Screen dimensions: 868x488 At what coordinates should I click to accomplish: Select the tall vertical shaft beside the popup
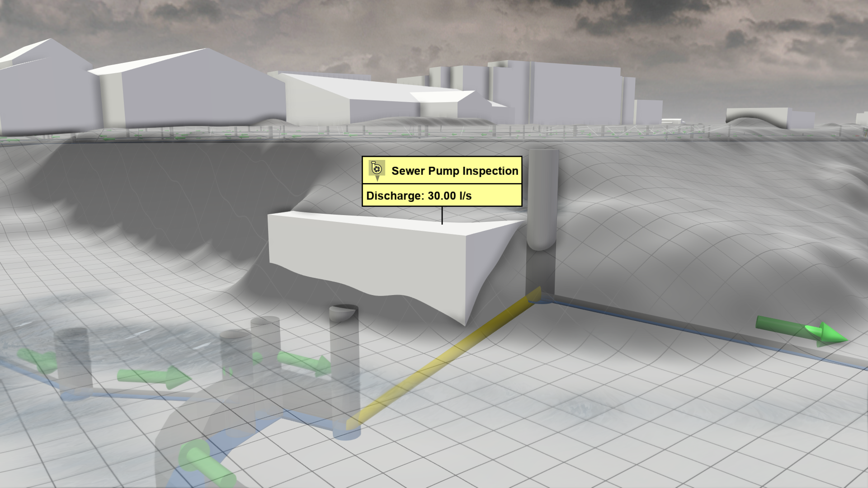542,199
